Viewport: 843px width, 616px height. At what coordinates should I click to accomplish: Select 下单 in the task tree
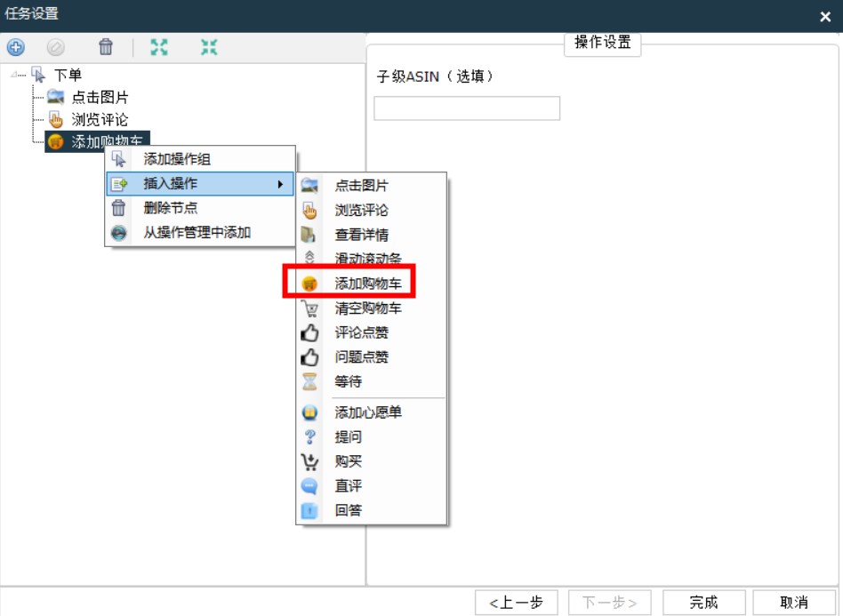tap(68, 75)
